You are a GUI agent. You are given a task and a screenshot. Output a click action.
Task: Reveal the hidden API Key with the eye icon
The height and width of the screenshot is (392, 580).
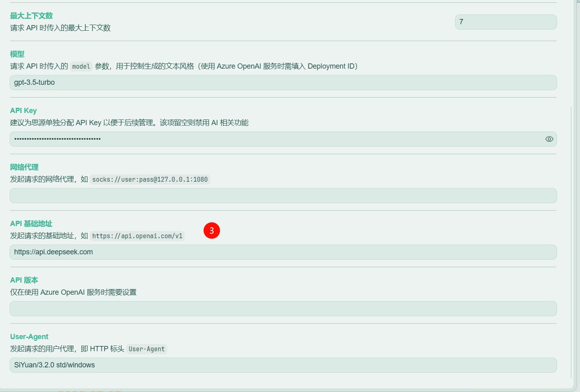tap(549, 139)
